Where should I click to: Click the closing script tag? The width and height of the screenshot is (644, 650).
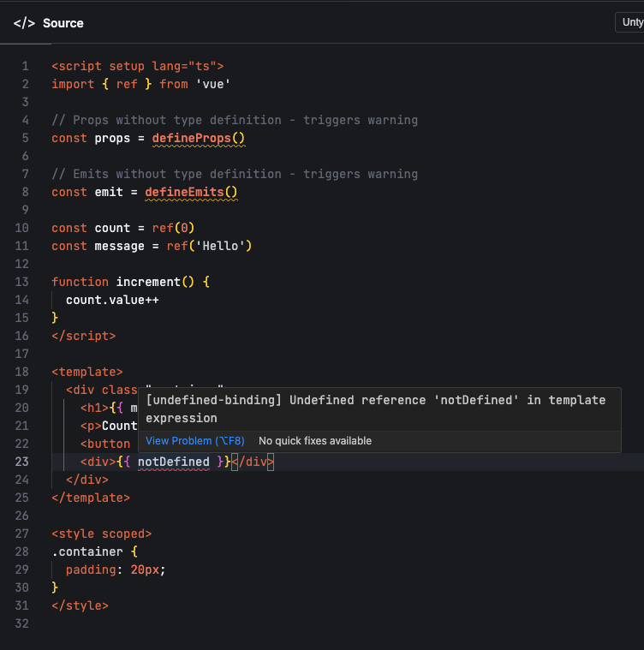coord(84,336)
